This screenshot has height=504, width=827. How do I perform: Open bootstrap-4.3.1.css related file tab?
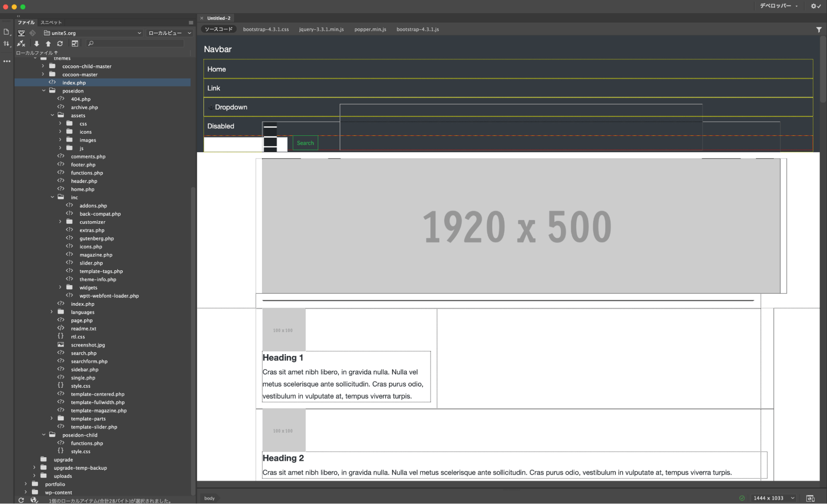[266, 29]
